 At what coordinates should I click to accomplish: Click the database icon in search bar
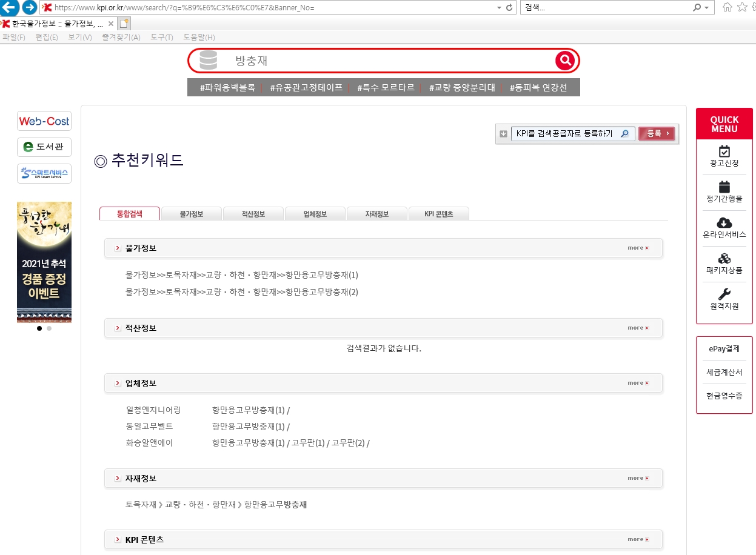pos(208,61)
